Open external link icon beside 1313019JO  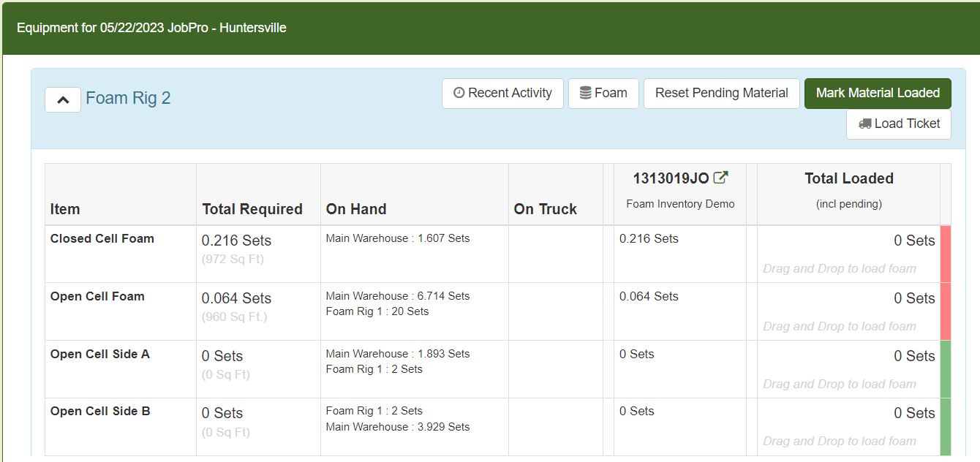click(x=721, y=178)
